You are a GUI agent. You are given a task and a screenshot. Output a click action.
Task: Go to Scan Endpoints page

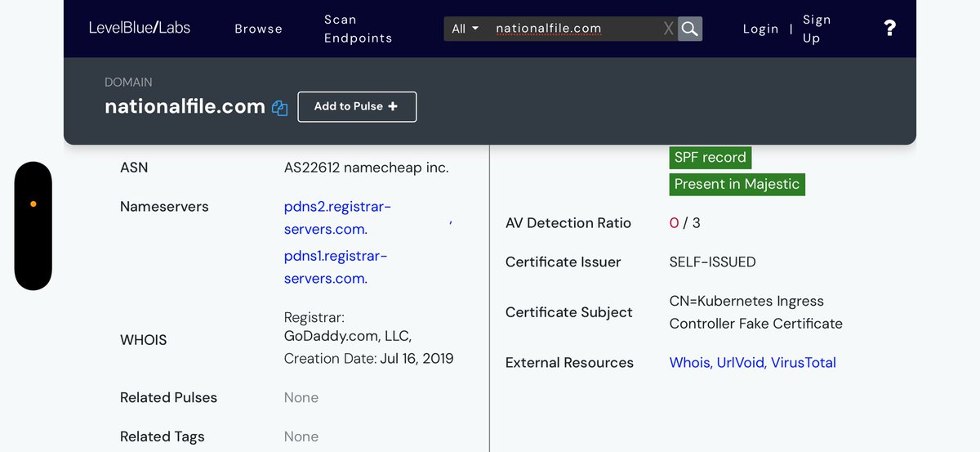358,29
